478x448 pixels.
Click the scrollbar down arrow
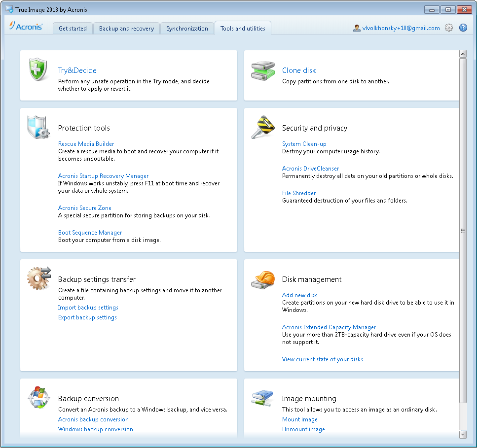pos(463,435)
